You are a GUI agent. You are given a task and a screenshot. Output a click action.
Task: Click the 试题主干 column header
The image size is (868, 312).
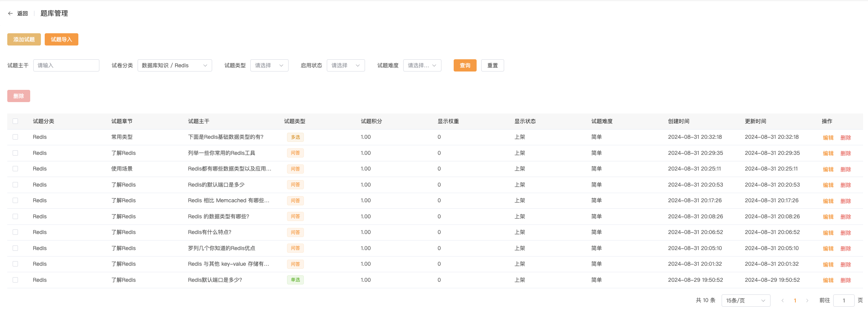coord(199,121)
